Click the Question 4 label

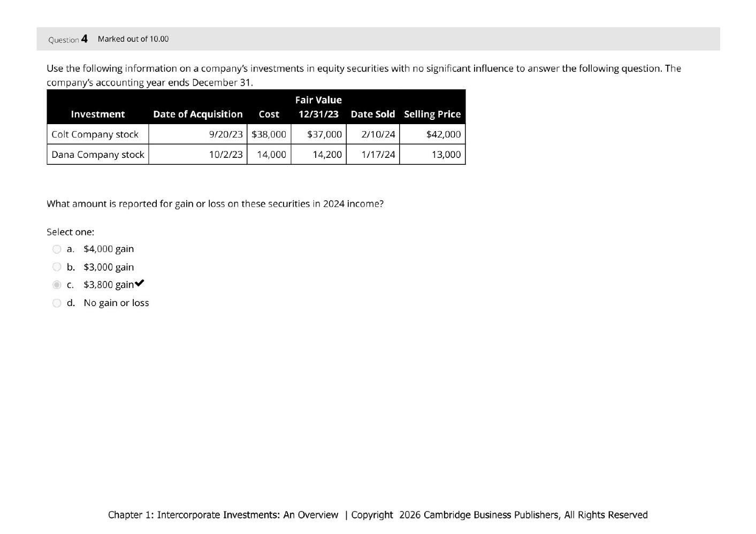tap(68, 39)
